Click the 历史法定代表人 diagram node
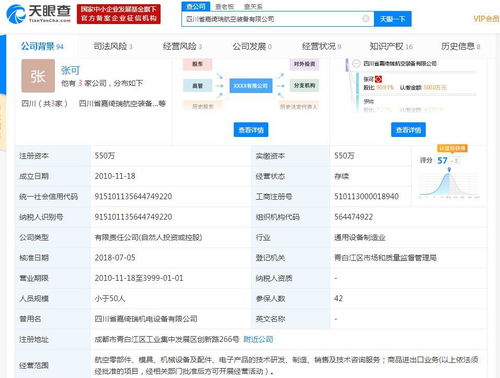Viewport: 500px width, 378px height. click(299, 106)
